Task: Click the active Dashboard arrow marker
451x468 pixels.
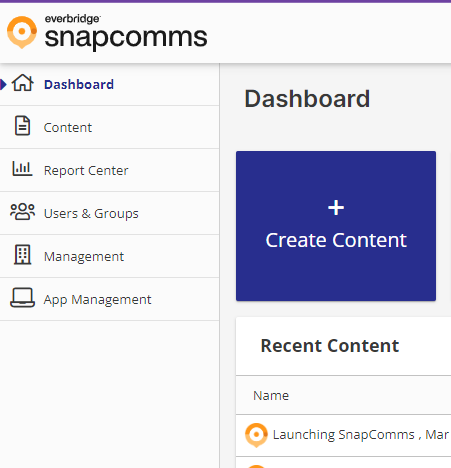Action: [x=3, y=84]
